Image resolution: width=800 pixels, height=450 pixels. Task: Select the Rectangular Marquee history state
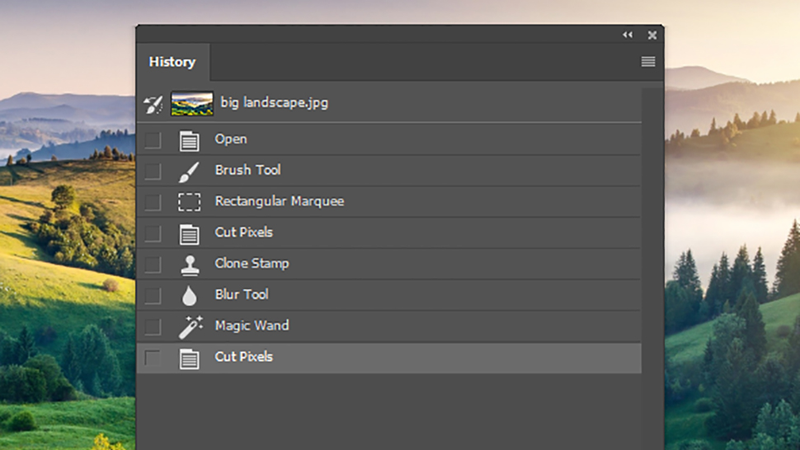389,202
